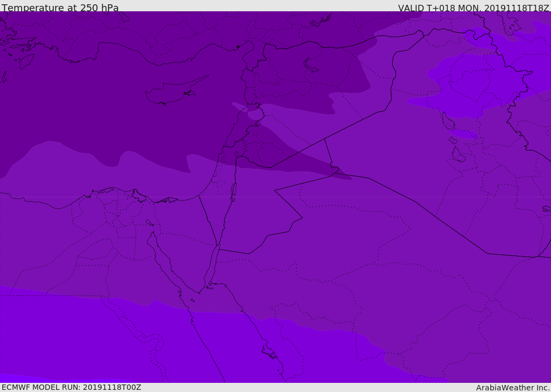
Task: Click the lake in northern Syria
Action: [311, 65]
